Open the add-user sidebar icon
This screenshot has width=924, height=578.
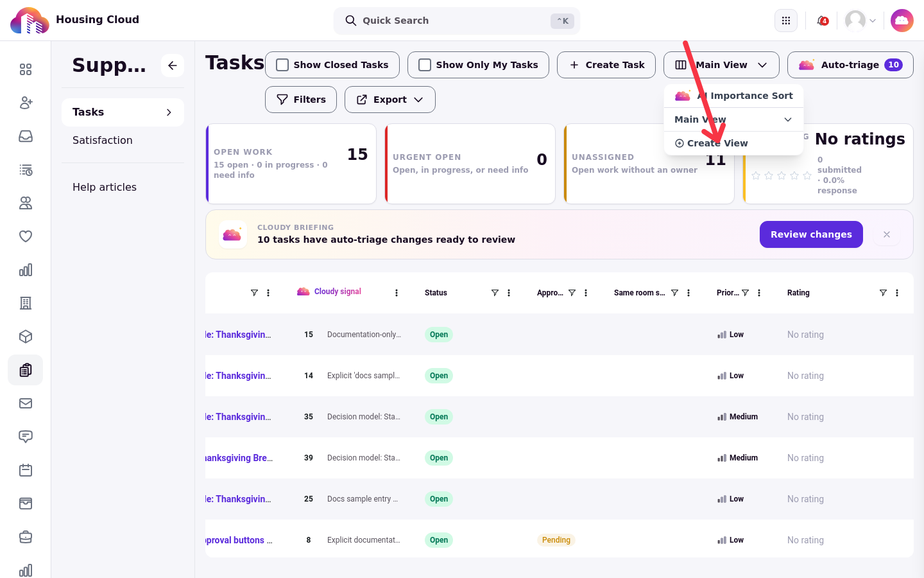tap(26, 103)
